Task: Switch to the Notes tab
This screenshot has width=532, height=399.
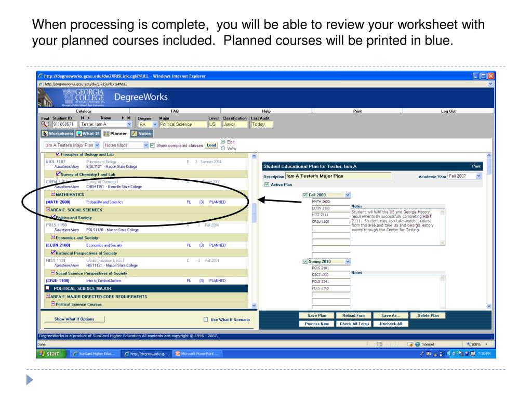Action: pyautogui.click(x=141, y=134)
